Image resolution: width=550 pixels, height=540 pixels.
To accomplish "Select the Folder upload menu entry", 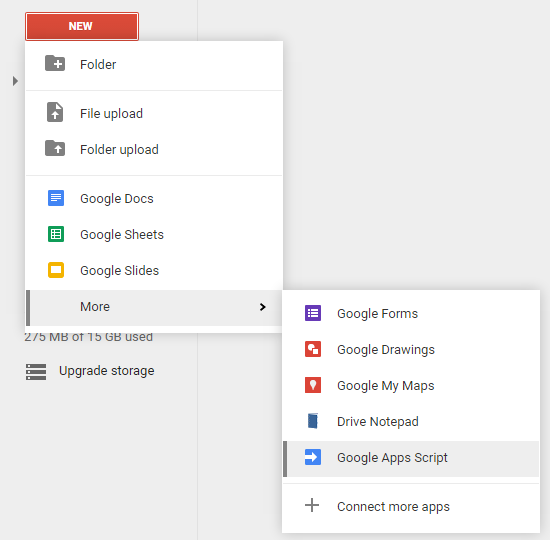I will (154, 149).
